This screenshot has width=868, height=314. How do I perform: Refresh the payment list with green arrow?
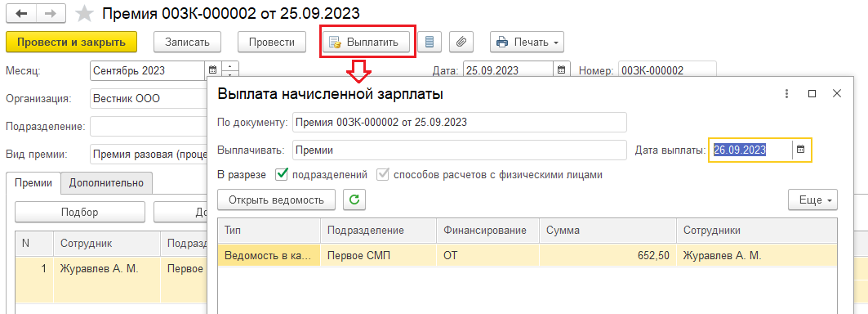click(354, 200)
